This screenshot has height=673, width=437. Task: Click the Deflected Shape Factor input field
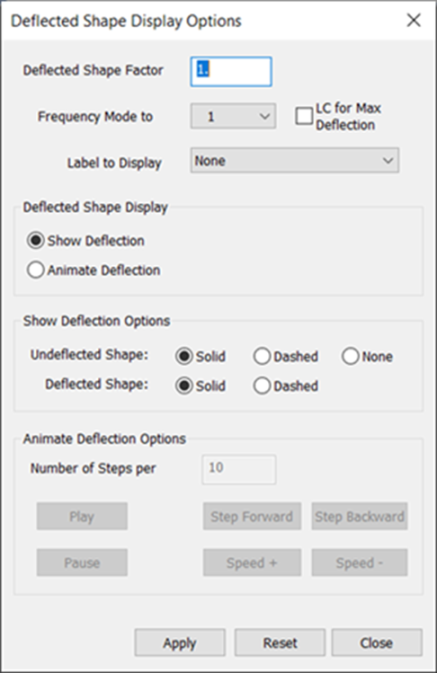231,71
